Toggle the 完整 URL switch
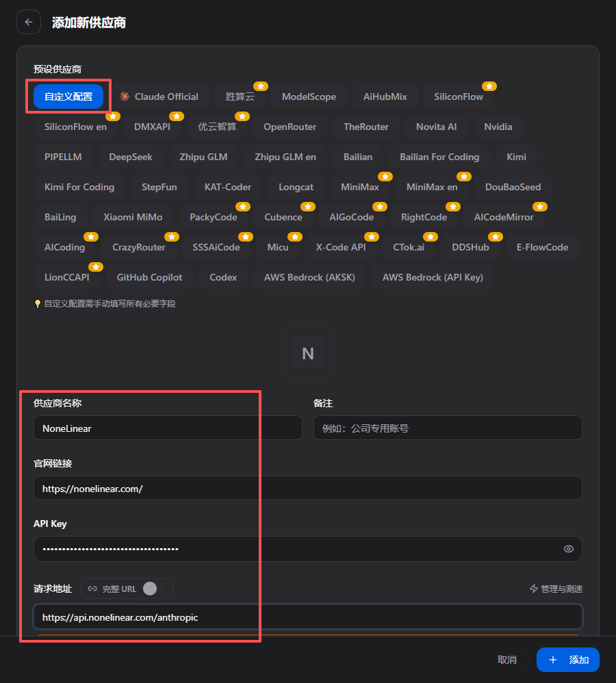 point(155,589)
